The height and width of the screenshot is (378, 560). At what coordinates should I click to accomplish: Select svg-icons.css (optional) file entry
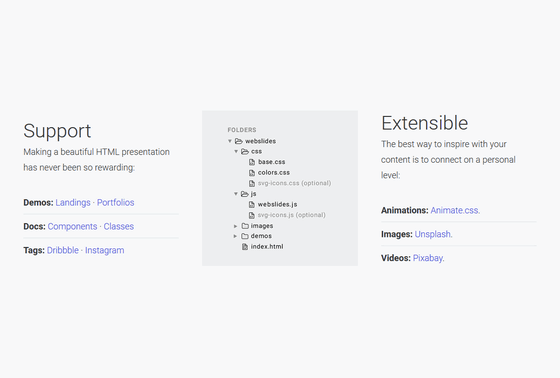click(290, 183)
